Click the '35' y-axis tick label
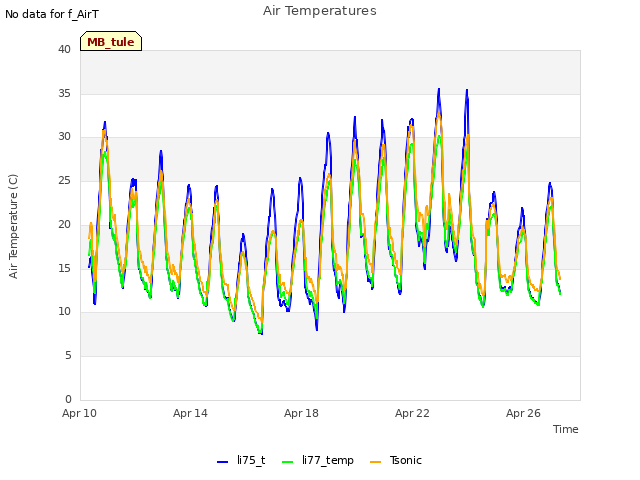Image resolution: width=640 pixels, height=480 pixels. pyautogui.click(x=64, y=93)
